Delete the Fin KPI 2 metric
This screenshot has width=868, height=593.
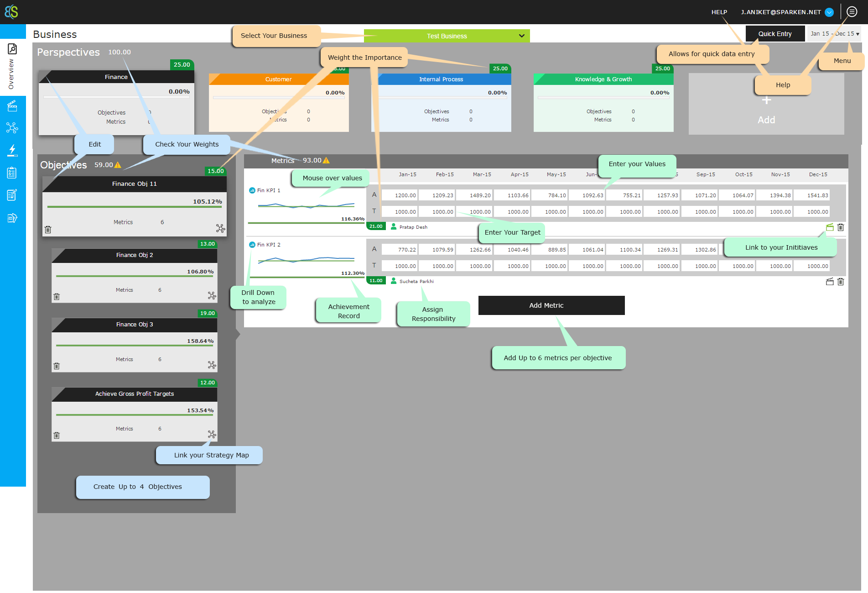click(x=841, y=282)
